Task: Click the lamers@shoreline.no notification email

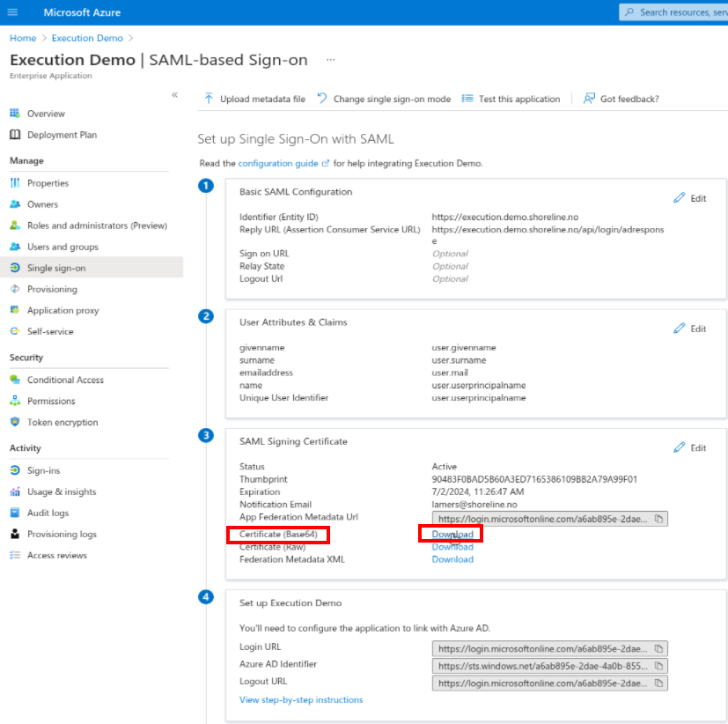Action: click(x=474, y=504)
